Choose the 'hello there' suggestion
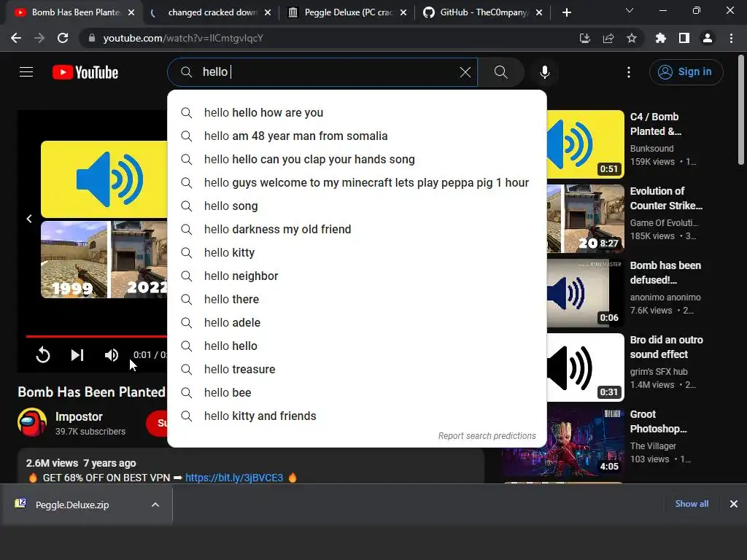747x560 pixels. [x=357, y=299]
